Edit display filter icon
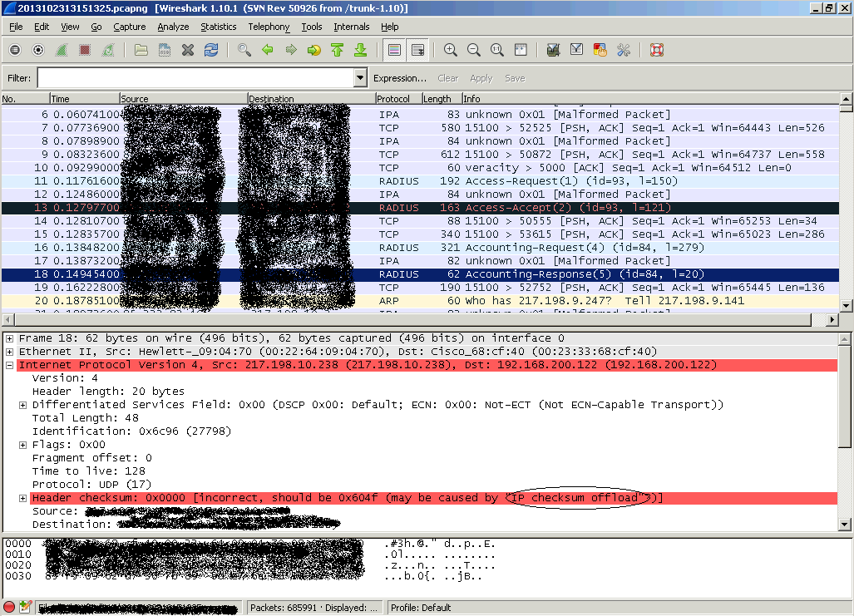 click(x=577, y=50)
